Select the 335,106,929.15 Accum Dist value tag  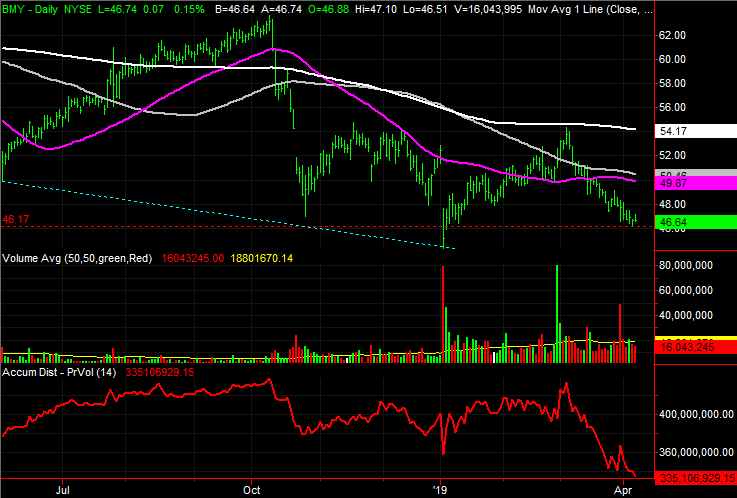click(x=695, y=478)
